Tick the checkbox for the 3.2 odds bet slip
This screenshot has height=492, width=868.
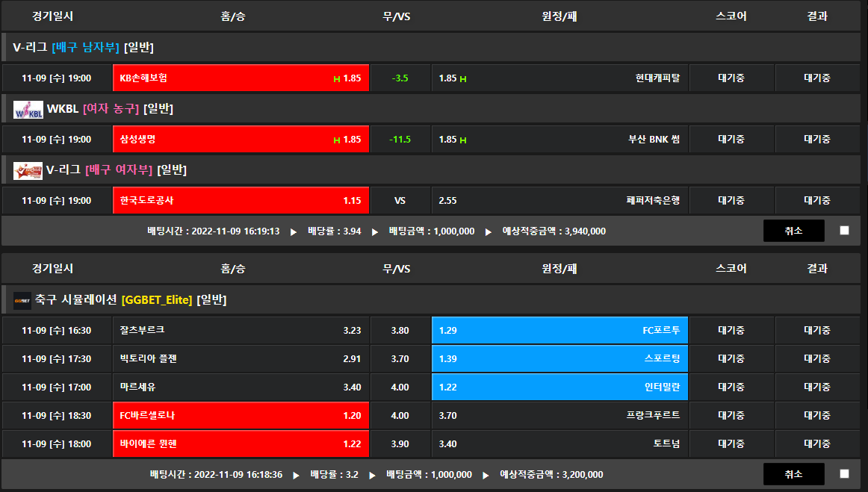[x=844, y=473]
